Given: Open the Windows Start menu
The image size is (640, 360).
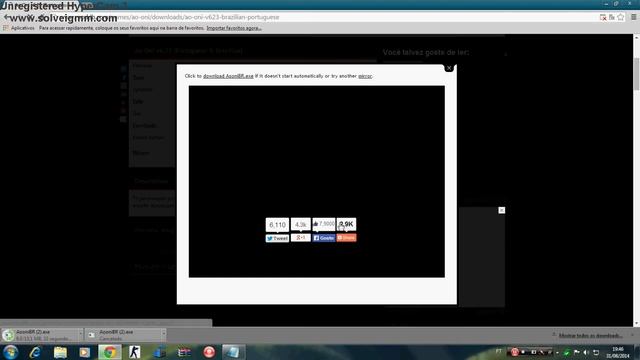Looking at the screenshot, I should tap(10, 352).
